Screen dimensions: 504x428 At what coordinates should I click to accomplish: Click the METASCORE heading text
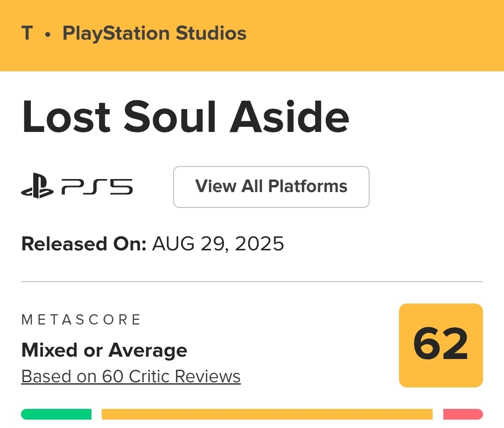tap(81, 319)
